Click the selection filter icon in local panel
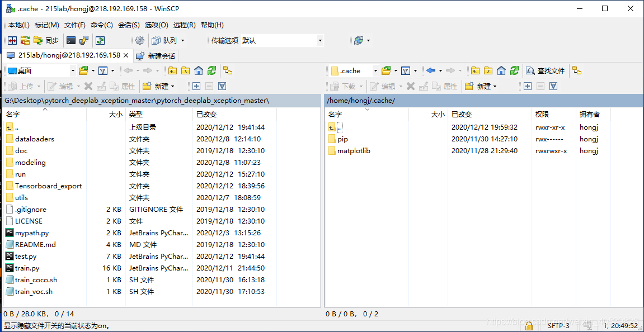Screen dimensions: 644x332 point(222,86)
